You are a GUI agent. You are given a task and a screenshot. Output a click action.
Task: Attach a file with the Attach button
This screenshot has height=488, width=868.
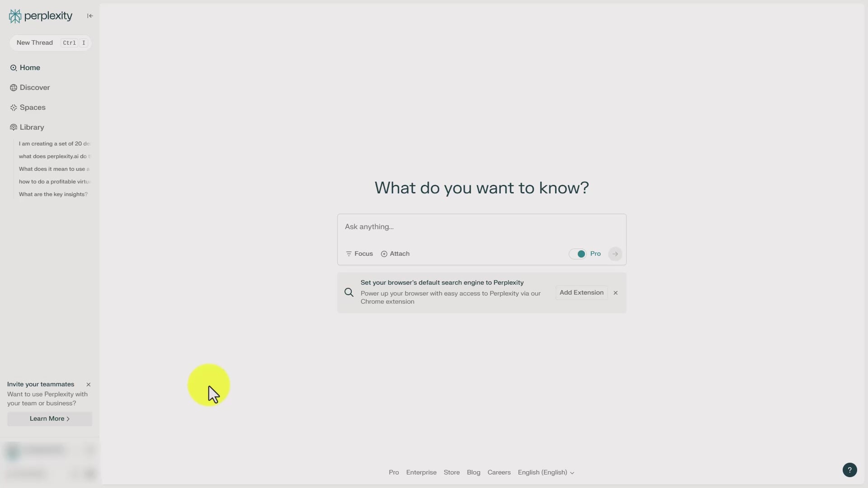[395, 254]
